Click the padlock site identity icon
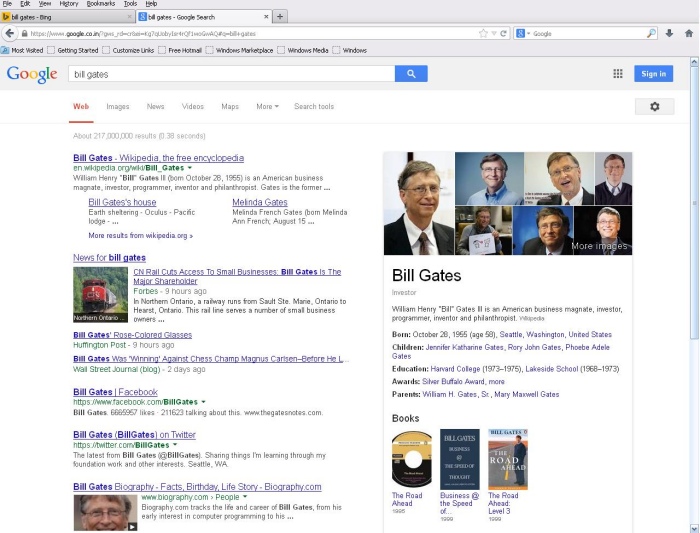The height and width of the screenshot is (533, 700). (25, 33)
